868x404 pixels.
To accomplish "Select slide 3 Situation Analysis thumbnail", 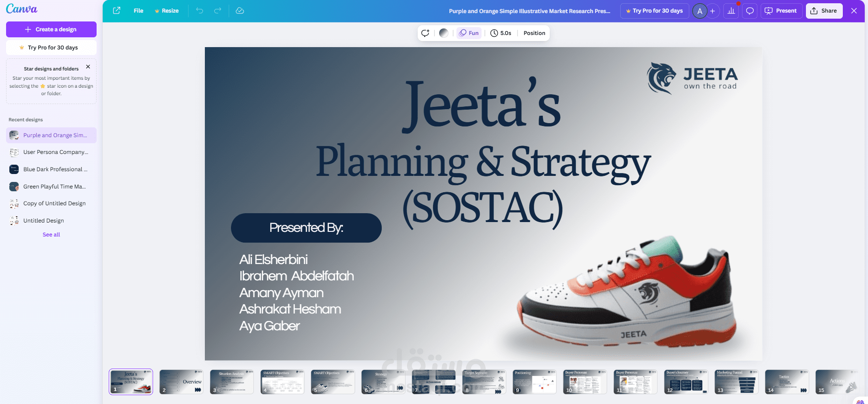I will (231, 382).
